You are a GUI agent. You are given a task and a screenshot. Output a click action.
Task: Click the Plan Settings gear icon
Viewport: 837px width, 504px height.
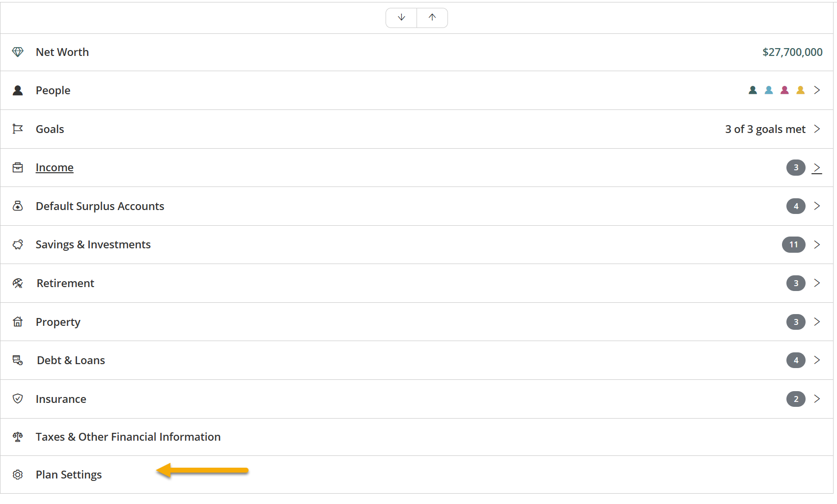(18, 475)
